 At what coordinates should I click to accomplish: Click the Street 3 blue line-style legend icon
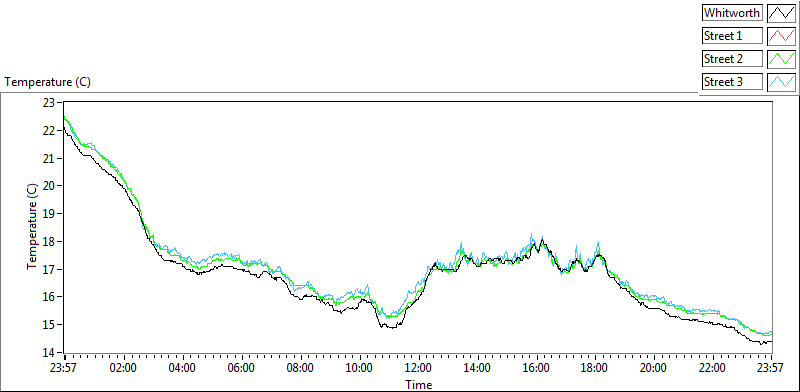click(781, 82)
